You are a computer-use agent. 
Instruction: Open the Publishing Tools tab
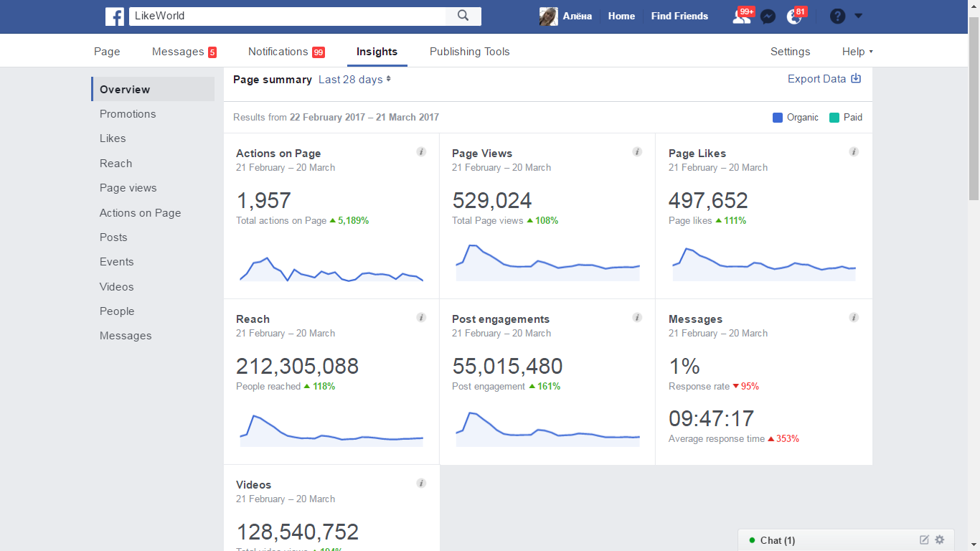click(470, 52)
